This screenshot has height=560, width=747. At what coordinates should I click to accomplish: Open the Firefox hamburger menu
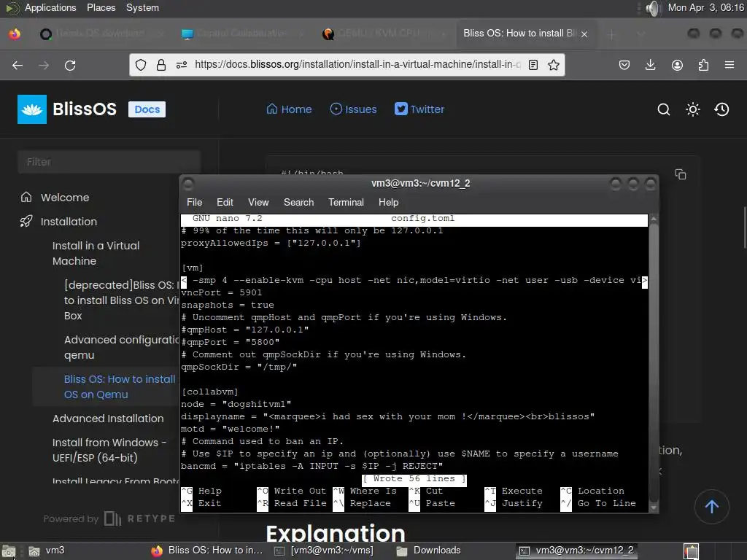[729, 65]
